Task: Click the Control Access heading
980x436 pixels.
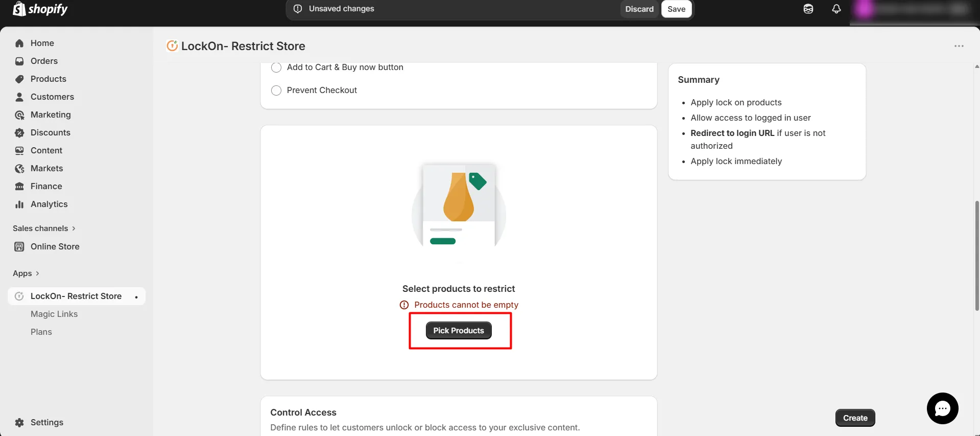Action: [303, 412]
